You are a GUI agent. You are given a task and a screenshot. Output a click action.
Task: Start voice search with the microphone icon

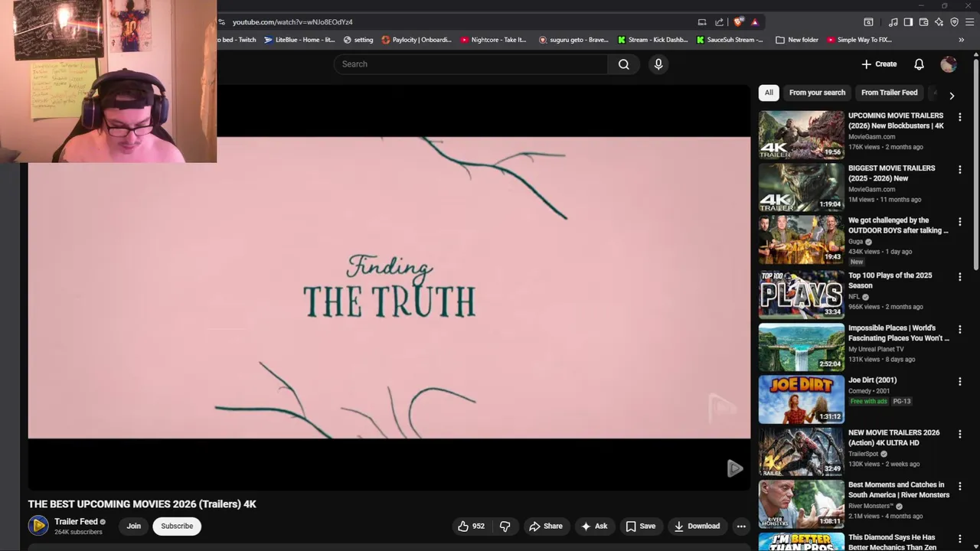(658, 64)
